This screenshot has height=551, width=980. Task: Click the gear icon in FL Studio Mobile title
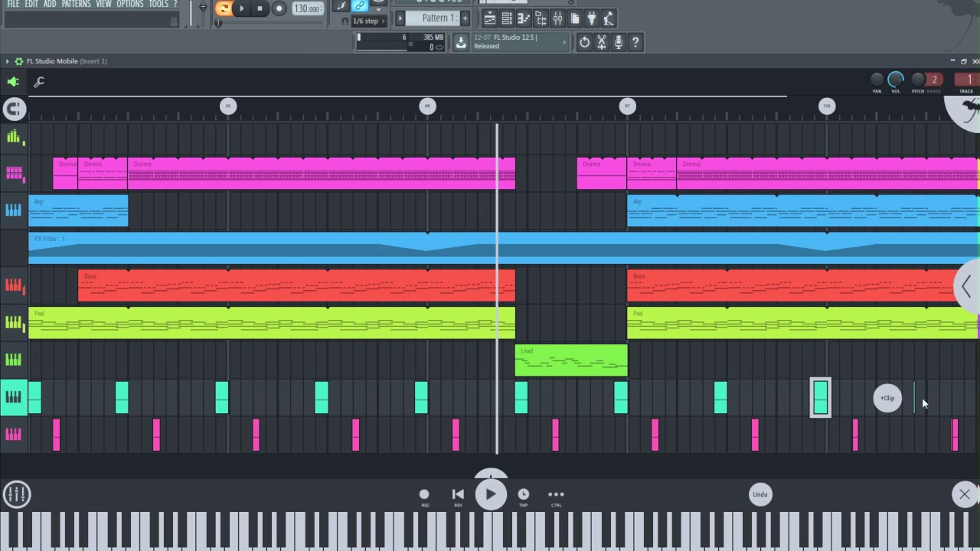[19, 61]
